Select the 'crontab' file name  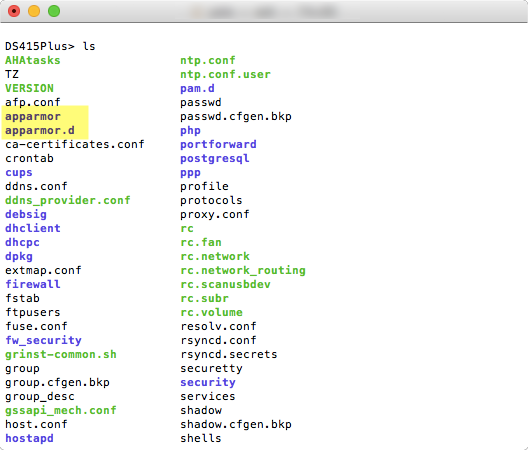tap(29, 158)
